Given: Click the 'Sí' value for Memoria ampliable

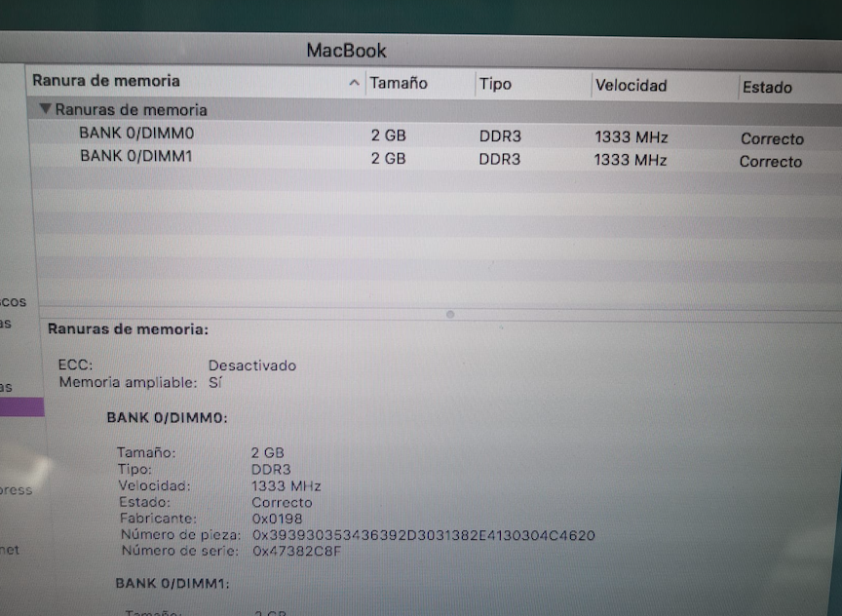Looking at the screenshot, I should (x=214, y=383).
